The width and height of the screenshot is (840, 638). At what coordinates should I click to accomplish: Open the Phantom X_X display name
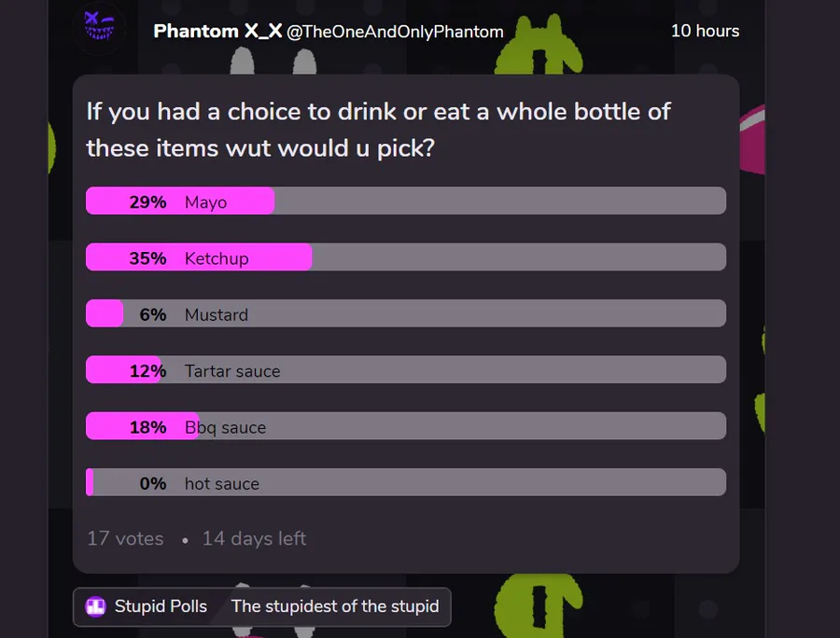pos(217,31)
